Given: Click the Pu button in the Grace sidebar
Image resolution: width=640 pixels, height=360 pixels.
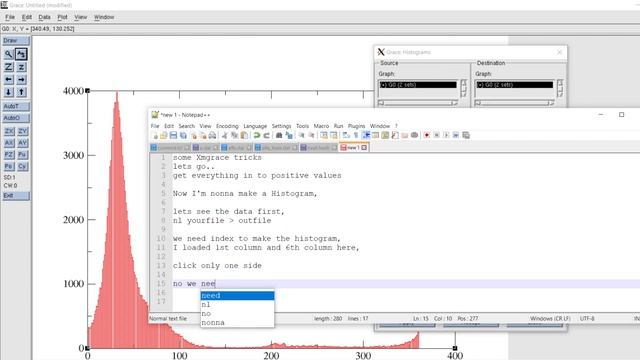Looking at the screenshot, I should [22, 155].
